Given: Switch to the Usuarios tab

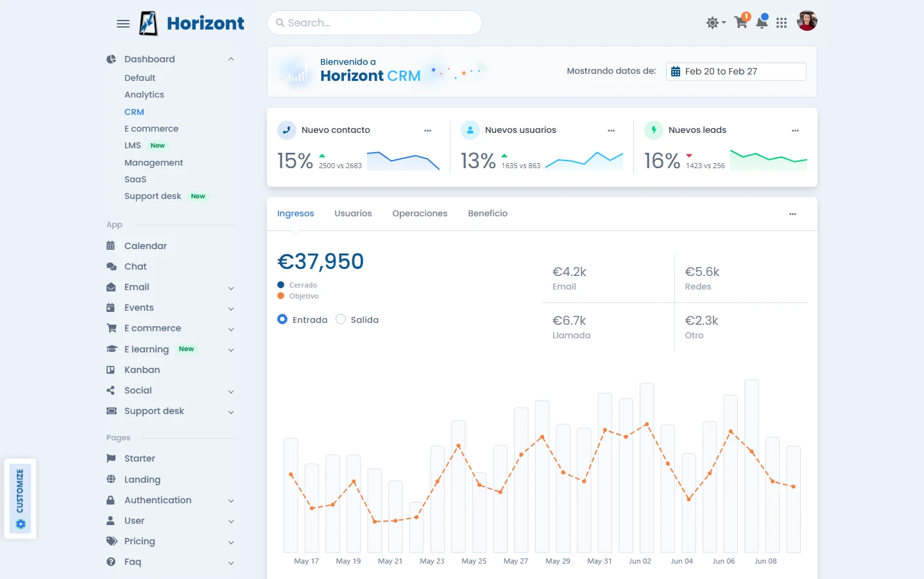Looking at the screenshot, I should (353, 214).
